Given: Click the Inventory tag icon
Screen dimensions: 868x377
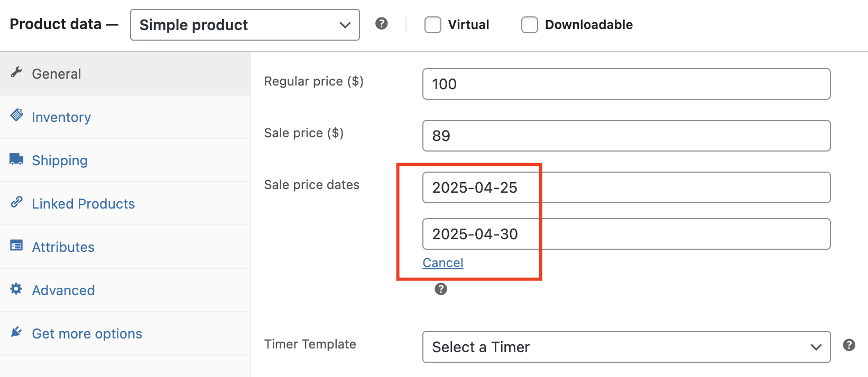Looking at the screenshot, I should [17, 115].
